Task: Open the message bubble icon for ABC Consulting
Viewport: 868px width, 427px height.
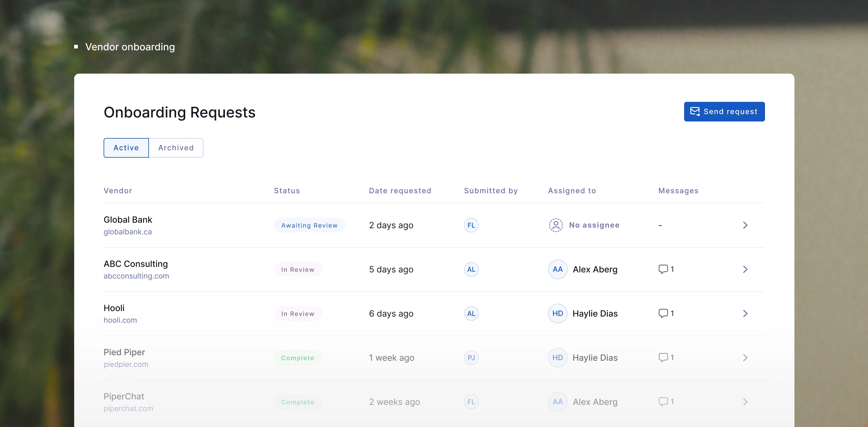Action: (663, 269)
